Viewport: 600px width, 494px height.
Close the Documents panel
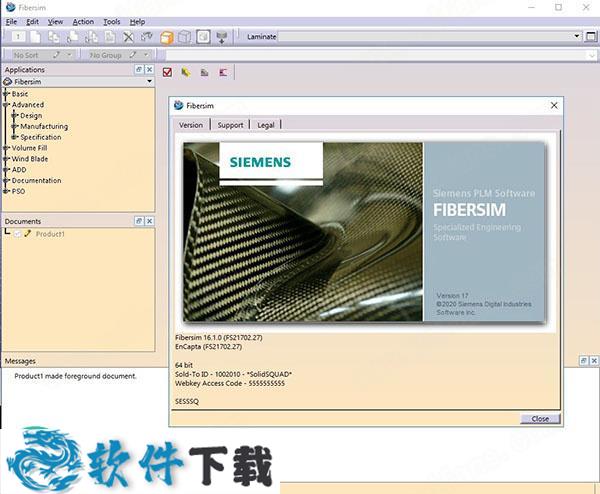(150, 221)
